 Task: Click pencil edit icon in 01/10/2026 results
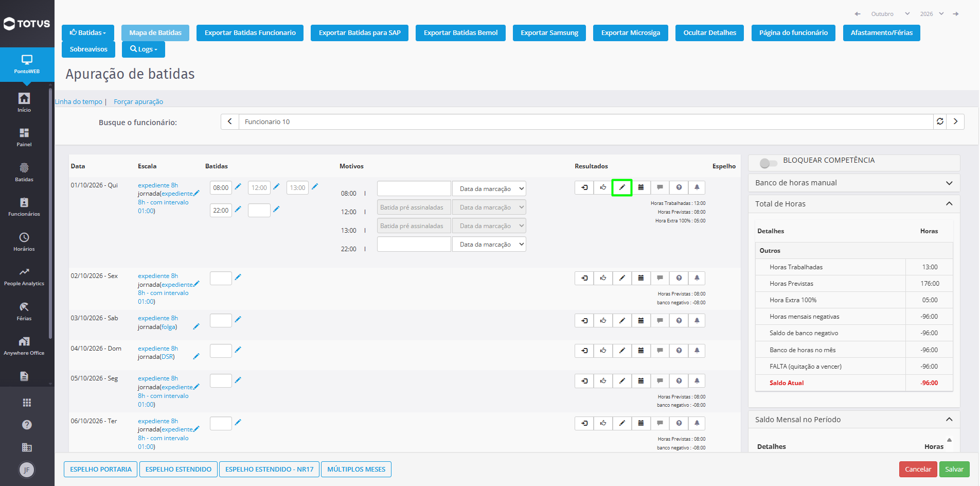click(x=622, y=187)
